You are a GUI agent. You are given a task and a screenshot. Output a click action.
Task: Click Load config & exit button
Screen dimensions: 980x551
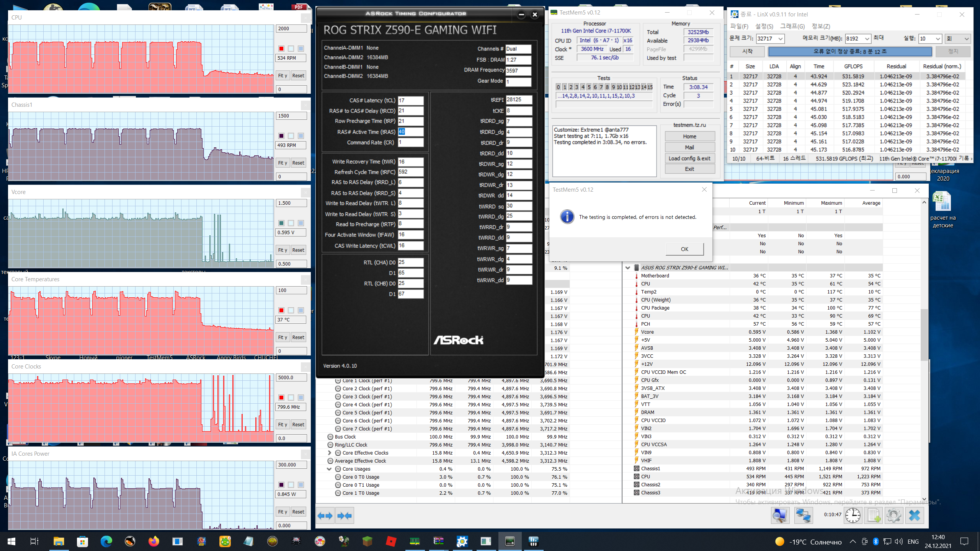689,158
